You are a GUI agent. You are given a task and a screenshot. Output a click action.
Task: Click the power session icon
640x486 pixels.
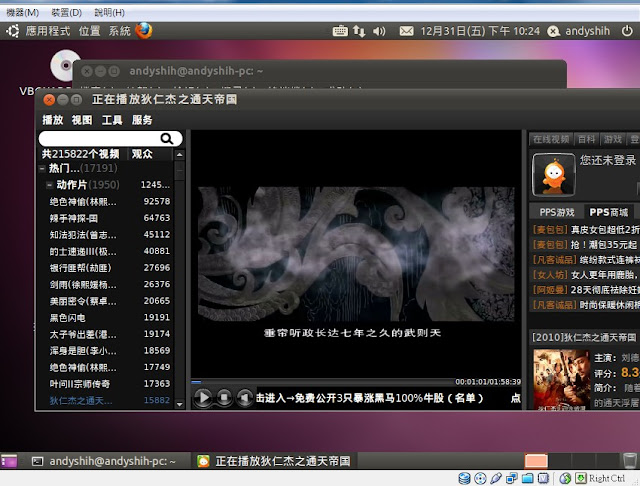627,31
